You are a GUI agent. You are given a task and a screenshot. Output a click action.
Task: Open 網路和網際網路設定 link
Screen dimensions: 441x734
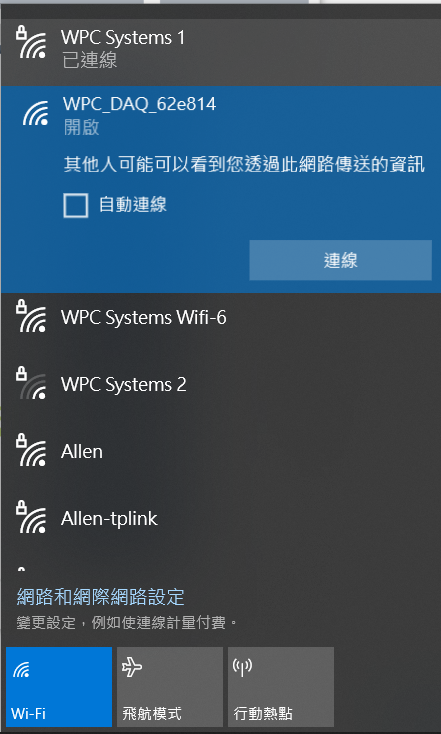(x=101, y=597)
